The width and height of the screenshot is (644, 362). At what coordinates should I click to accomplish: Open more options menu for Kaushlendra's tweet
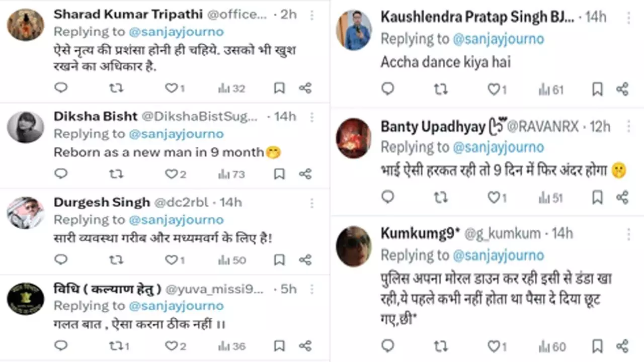pos(628,18)
